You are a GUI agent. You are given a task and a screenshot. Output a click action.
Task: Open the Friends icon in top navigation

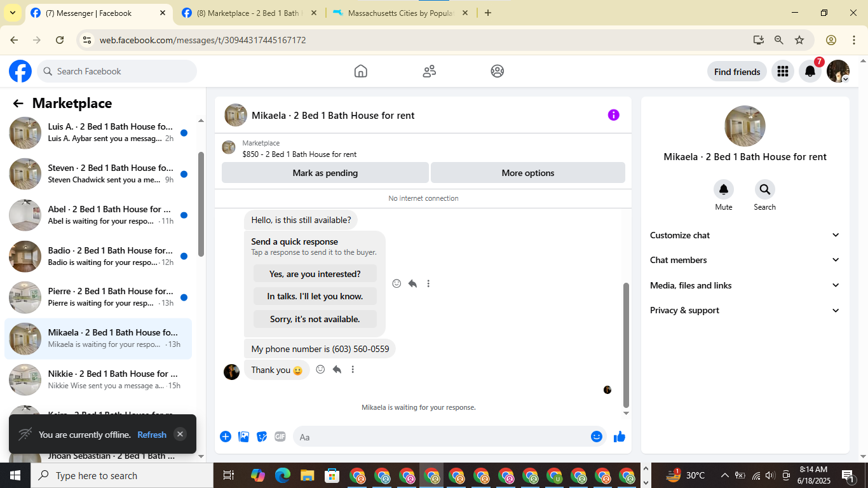[x=430, y=71]
